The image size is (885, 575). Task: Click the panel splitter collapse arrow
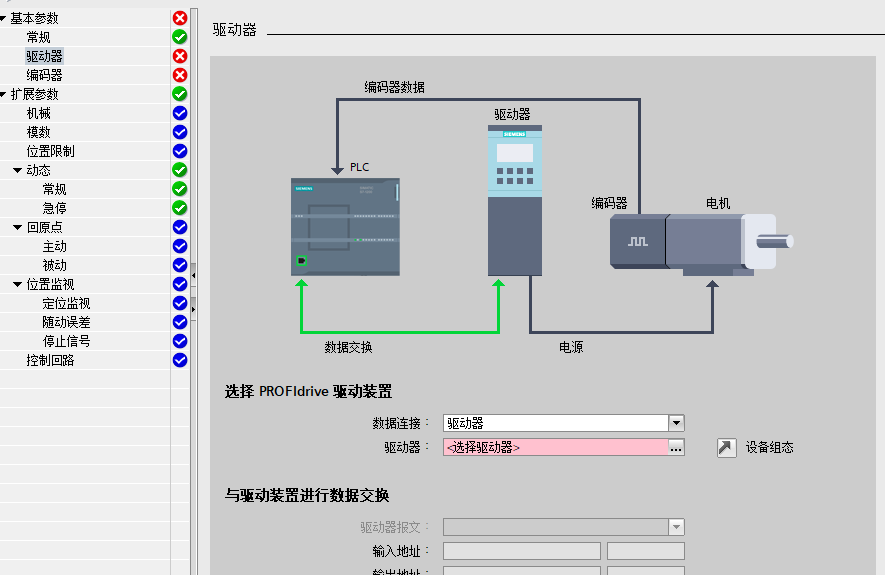[193, 274]
